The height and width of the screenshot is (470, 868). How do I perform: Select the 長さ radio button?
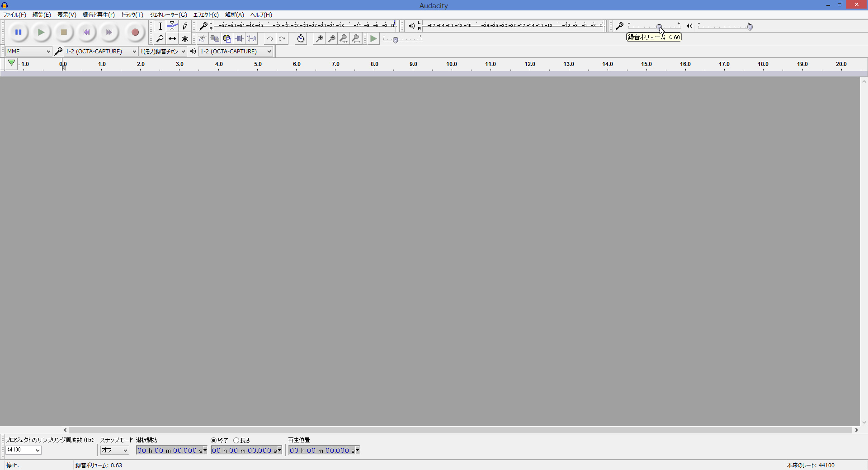coord(236,441)
